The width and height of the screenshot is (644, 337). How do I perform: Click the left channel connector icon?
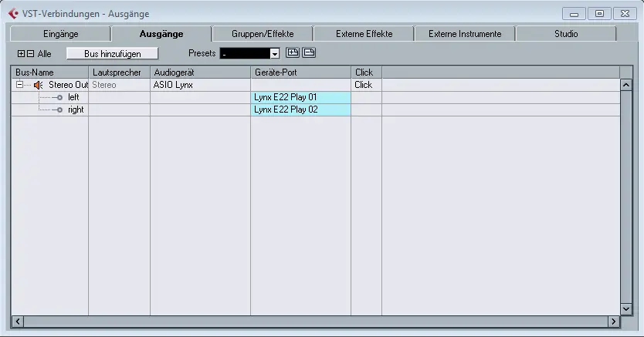58,97
